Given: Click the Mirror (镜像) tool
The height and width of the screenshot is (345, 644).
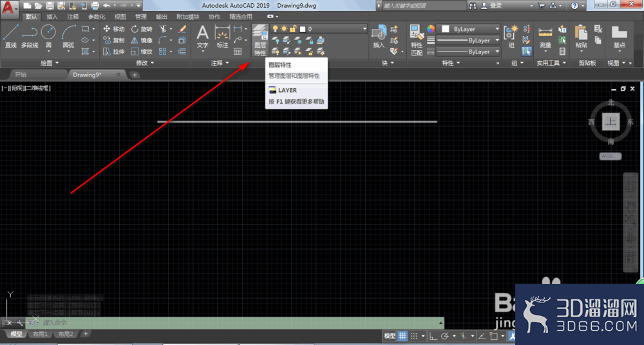Looking at the screenshot, I should click(142, 41).
